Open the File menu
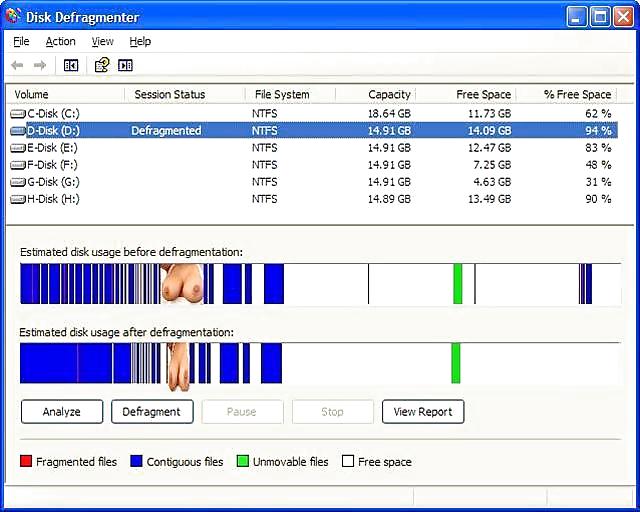Screen dimensions: 640x512 point(21,41)
